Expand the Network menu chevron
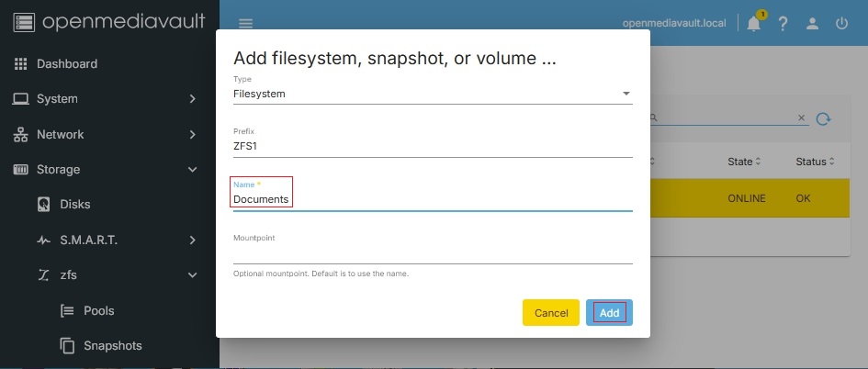Image resolution: width=868 pixels, height=369 pixels. [193, 135]
